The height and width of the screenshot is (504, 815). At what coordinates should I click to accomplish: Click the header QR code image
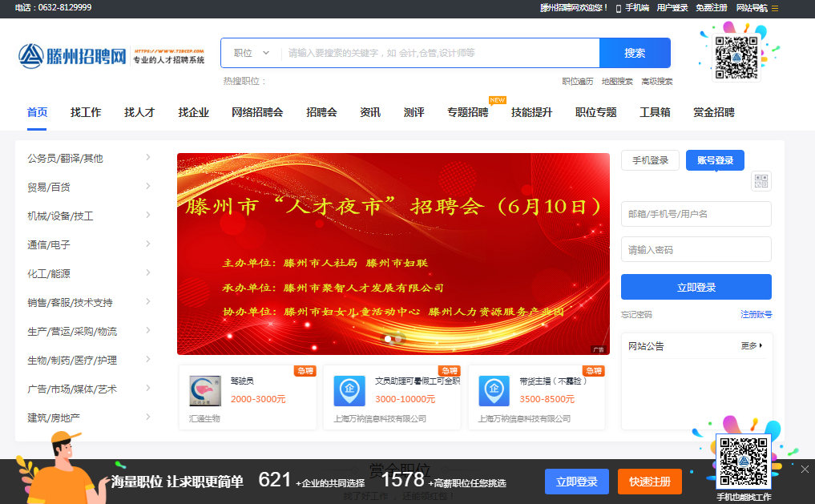[736, 57]
